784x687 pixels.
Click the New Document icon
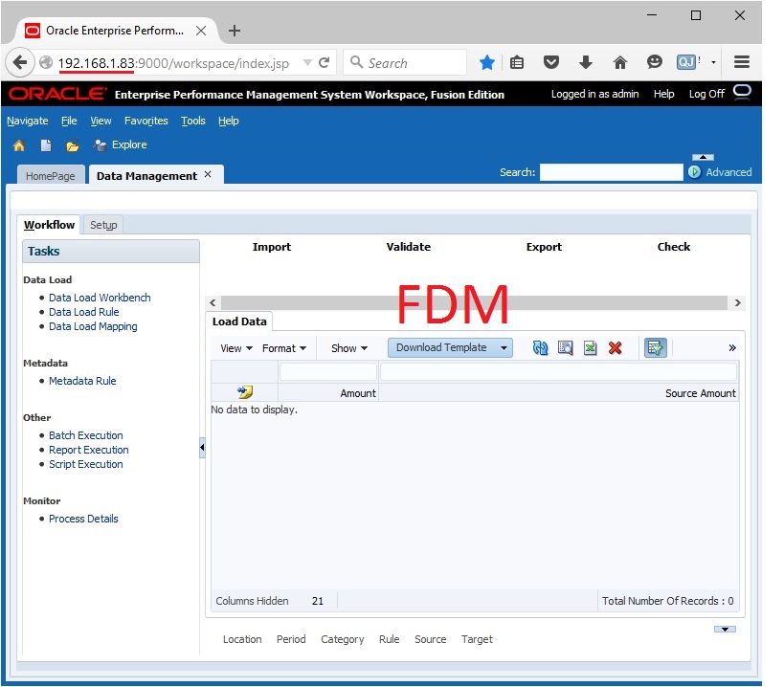pos(45,145)
